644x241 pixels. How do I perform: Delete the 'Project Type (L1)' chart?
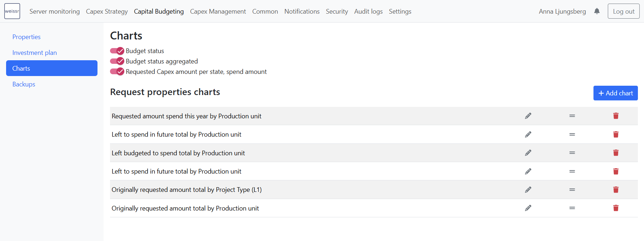[616, 190]
